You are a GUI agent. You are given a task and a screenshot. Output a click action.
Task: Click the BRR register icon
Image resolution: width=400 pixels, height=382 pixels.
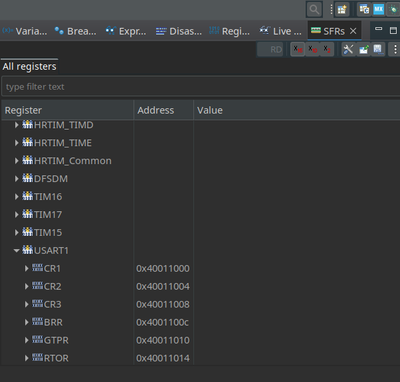[x=37, y=321]
